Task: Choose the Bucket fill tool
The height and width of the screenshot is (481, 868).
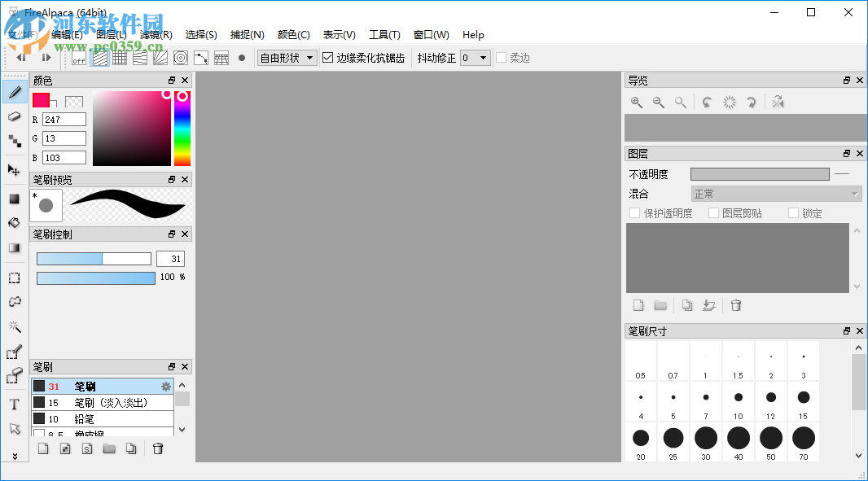Action: [14, 221]
